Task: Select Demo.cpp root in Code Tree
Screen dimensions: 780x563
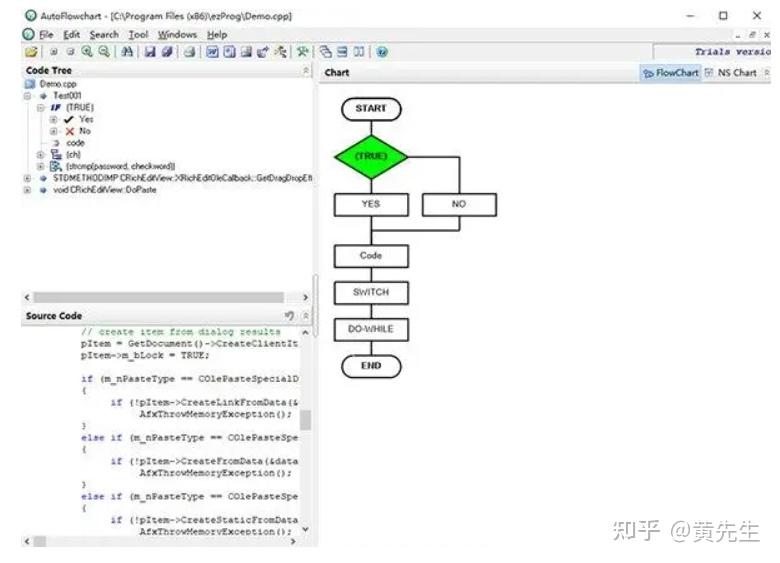Action: coord(58,84)
